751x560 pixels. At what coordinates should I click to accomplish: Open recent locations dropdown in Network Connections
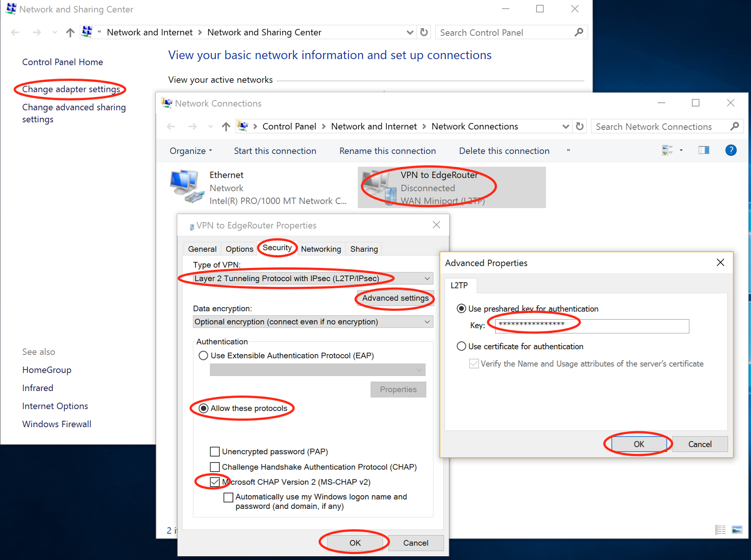(x=210, y=126)
